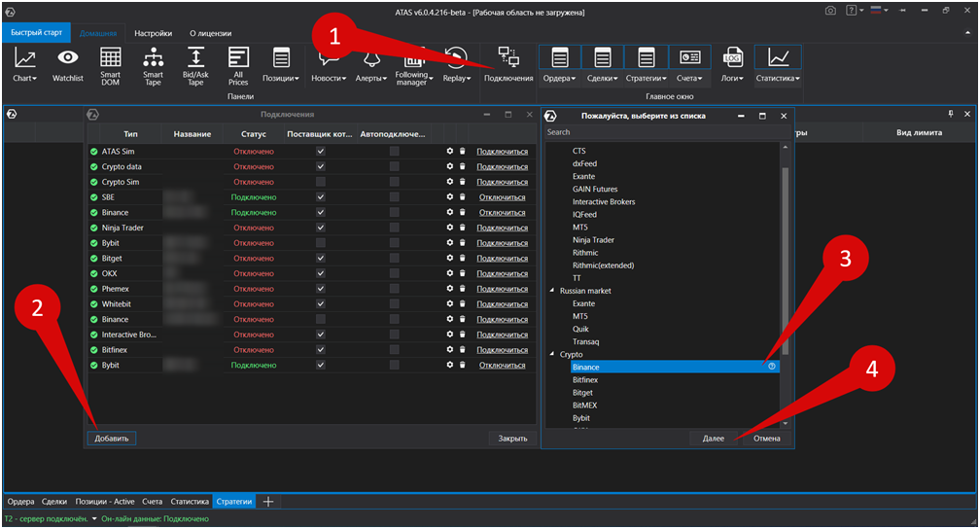Delete the Crypto data connection
980x529 pixels.
coord(463,166)
